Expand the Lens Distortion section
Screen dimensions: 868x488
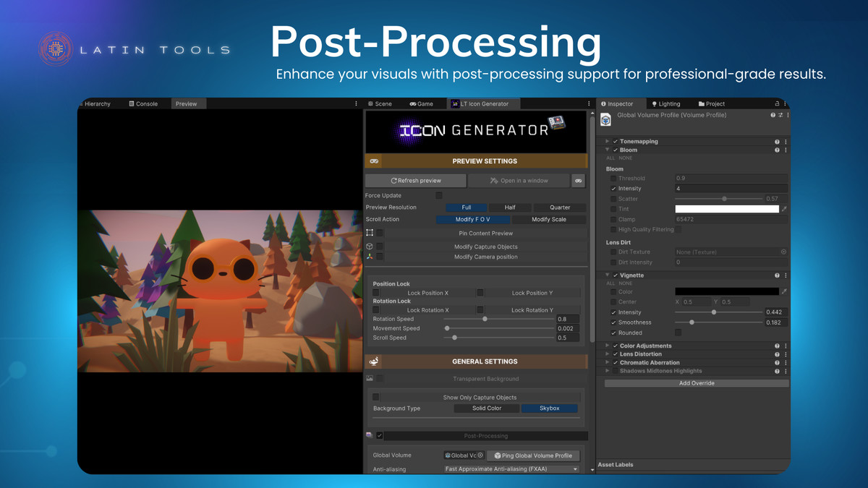point(608,354)
